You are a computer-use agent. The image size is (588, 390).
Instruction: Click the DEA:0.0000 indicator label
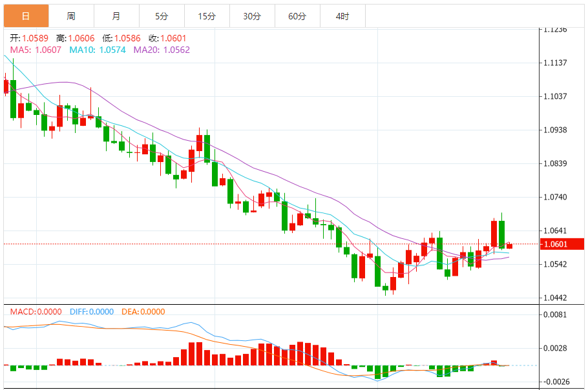[x=143, y=312]
